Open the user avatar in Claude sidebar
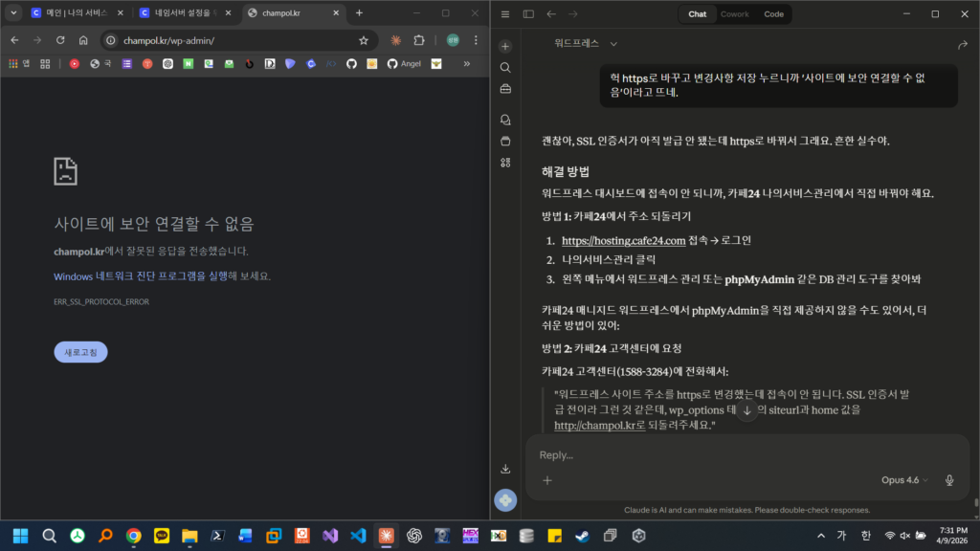 tap(505, 500)
